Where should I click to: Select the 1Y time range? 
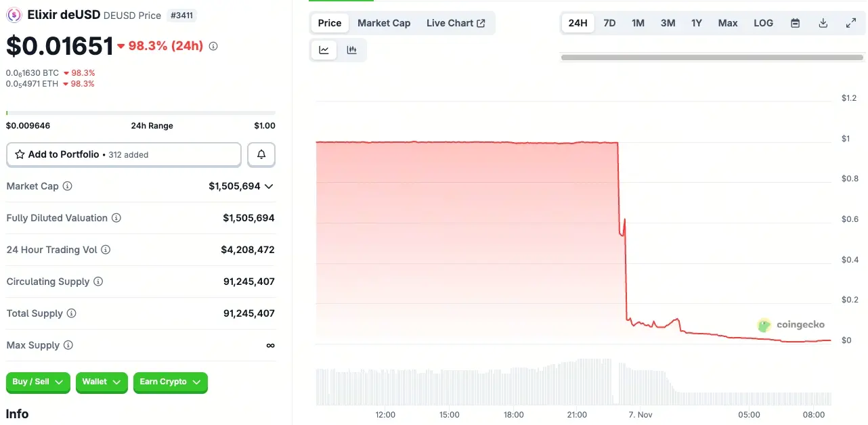[697, 23]
